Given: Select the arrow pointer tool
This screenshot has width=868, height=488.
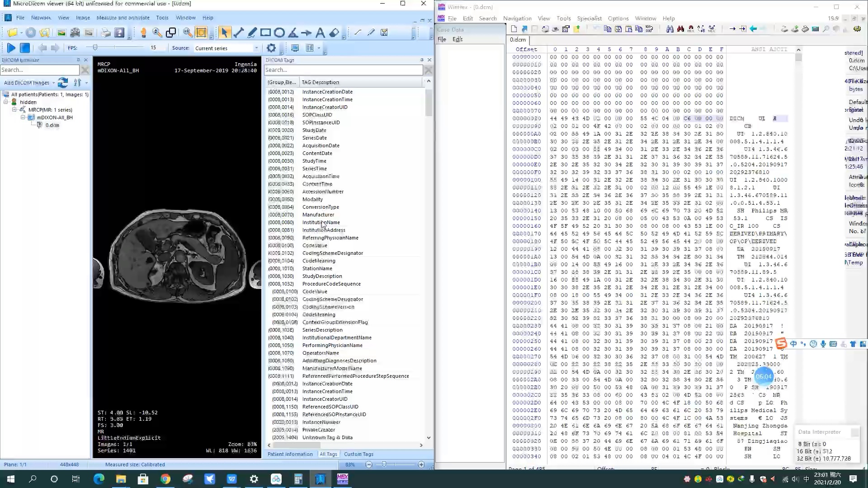Looking at the screenshot, I should [x=224, y=33].
